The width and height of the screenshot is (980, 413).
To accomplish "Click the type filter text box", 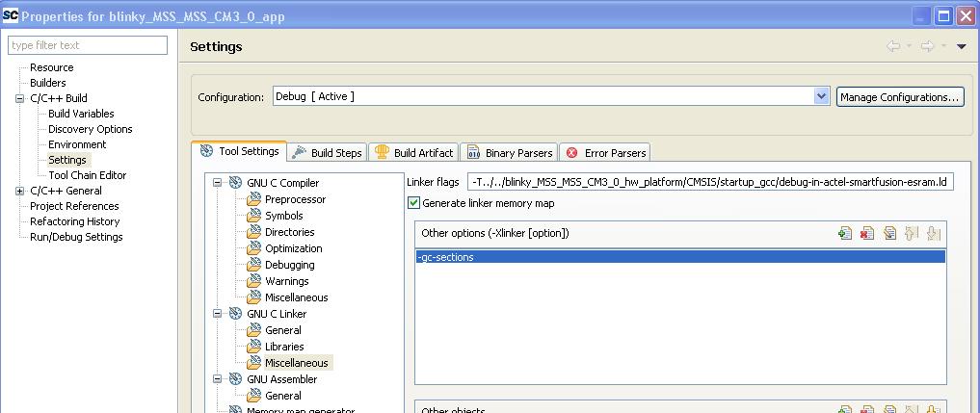I will point(88,45).
